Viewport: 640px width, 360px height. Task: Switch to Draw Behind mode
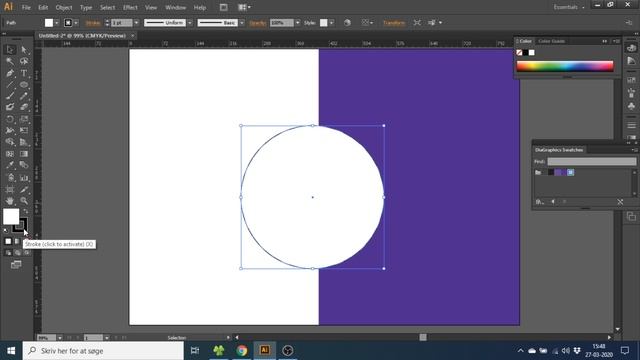(18, 253)
